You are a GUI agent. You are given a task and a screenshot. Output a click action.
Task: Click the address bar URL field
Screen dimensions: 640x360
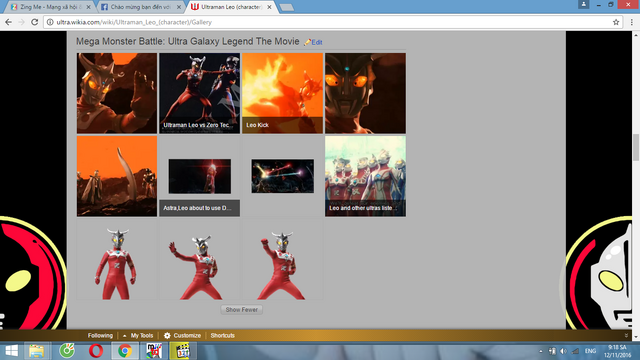333,22
